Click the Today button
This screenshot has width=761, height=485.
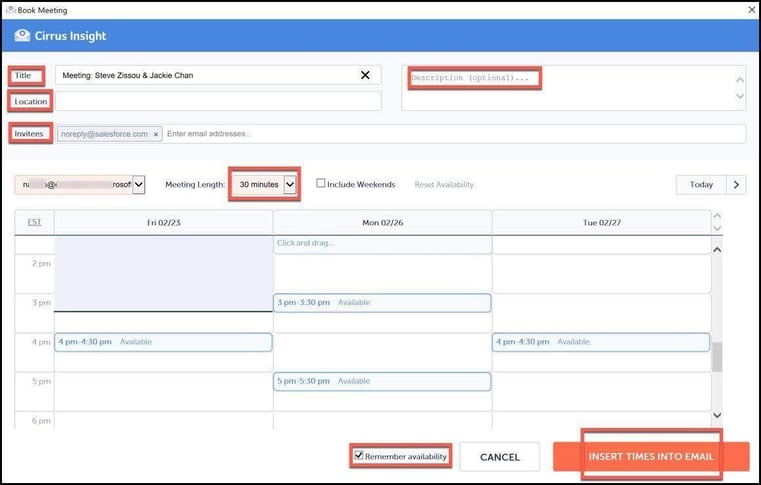pos(701,184)
